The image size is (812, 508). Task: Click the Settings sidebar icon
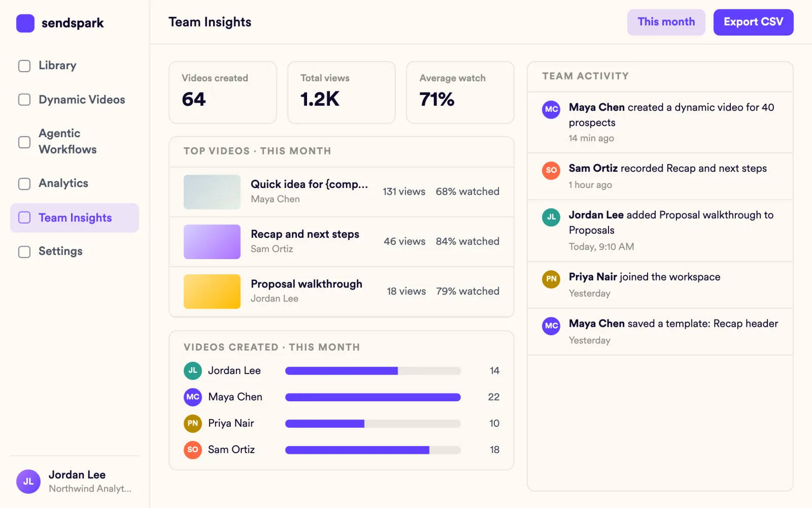pos(24,251)
